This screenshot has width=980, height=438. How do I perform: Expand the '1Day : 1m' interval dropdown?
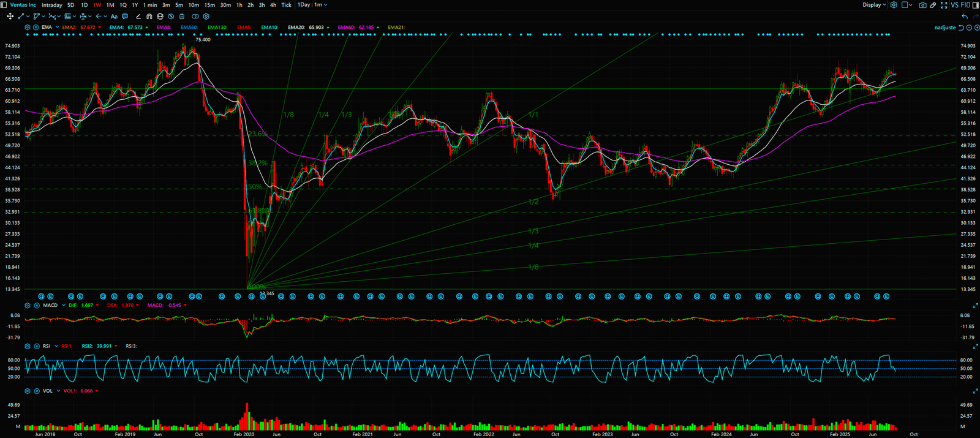[x=312, y=5]
